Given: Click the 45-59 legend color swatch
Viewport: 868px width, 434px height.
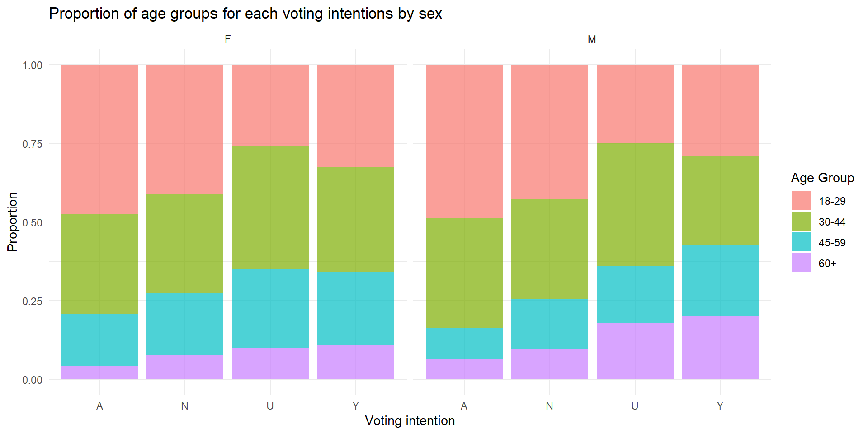Looking at the screenshot, I should click(801, 242).
